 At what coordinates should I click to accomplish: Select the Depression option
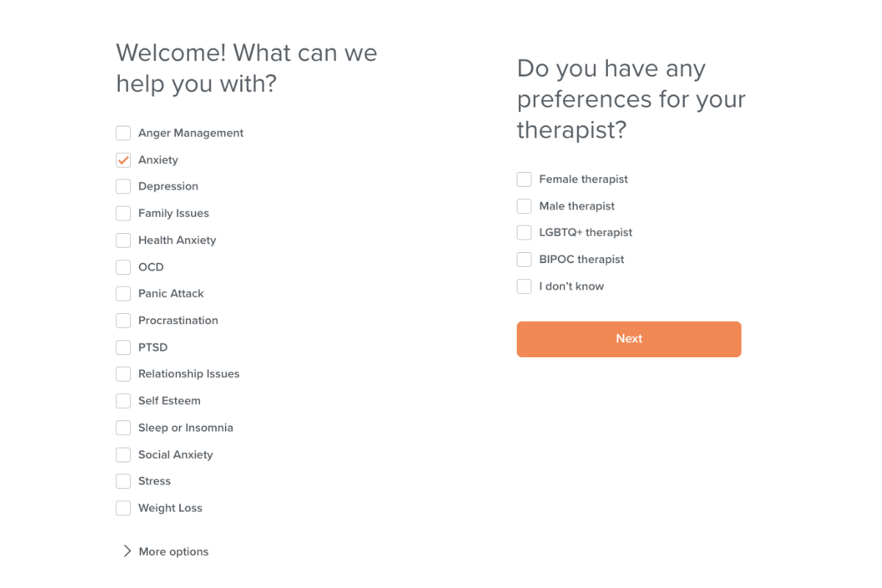pyautogui.click(x=123, y=187)
